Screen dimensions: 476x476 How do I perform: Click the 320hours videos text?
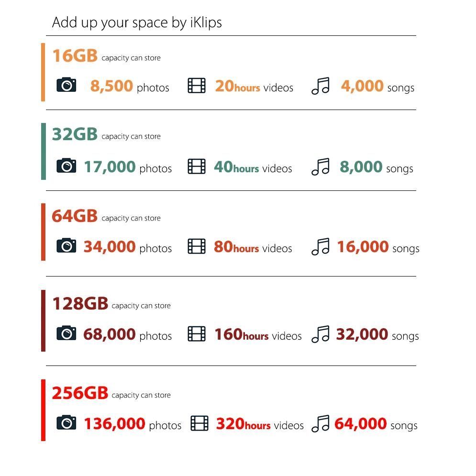tap(260, 424)
